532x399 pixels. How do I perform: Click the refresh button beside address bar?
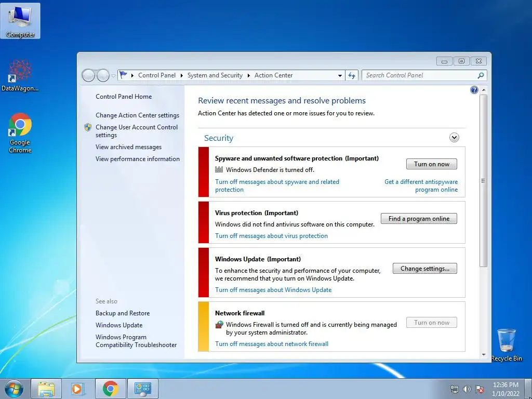click(352, 75)
